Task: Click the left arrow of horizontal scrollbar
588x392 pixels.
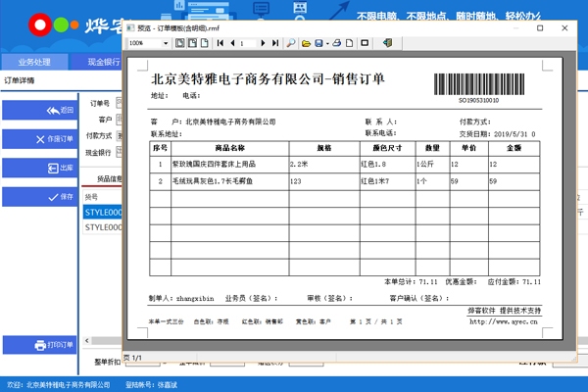Action: point(87,341)
